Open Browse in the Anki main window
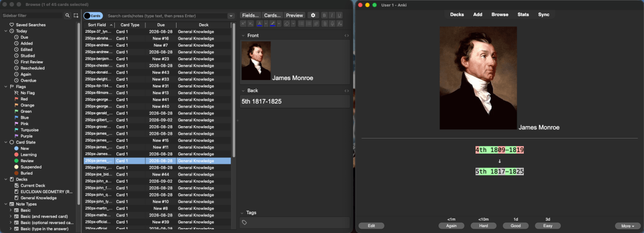 (500, 14)
